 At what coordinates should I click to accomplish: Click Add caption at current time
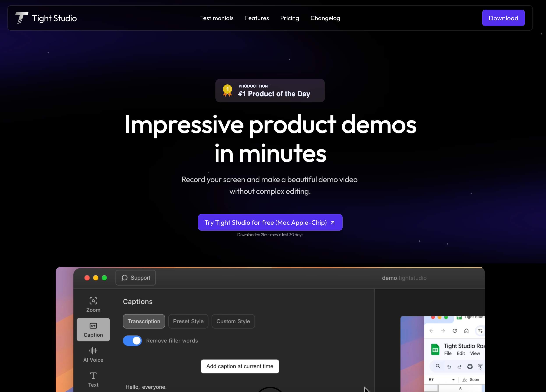point(240,366)
